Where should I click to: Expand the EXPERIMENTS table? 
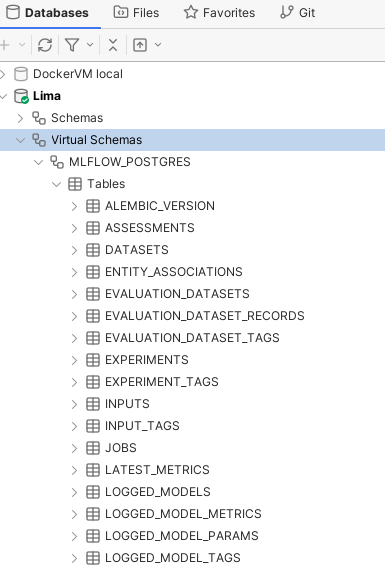coord(74,360)
